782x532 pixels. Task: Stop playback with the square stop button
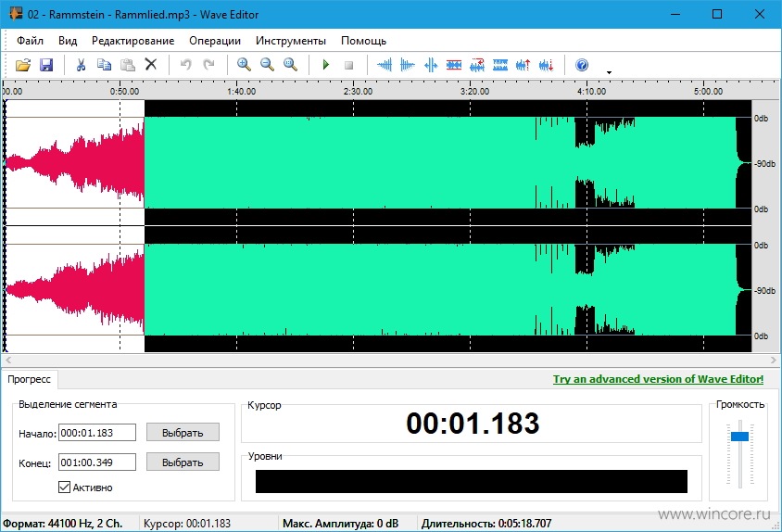(x=348, y=65)
